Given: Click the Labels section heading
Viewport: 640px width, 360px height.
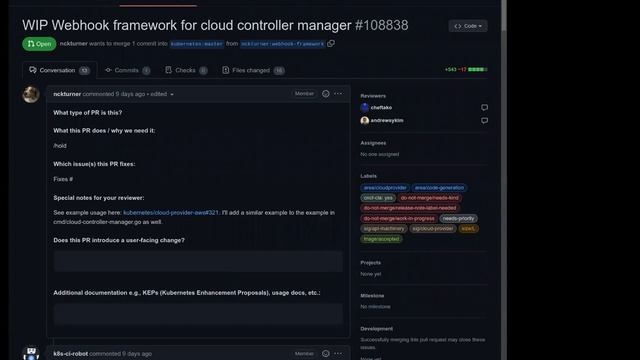Looking at the screenshot, I should (369, 176).
